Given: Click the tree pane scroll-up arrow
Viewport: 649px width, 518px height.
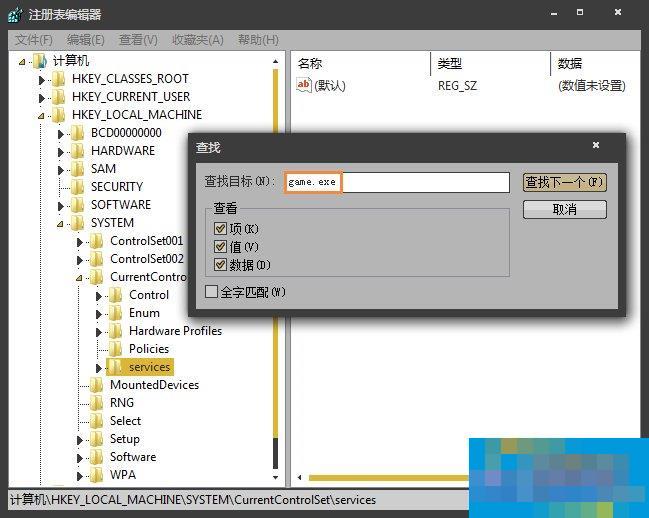Looking at the screenshot, I should (x=276, y=61).
